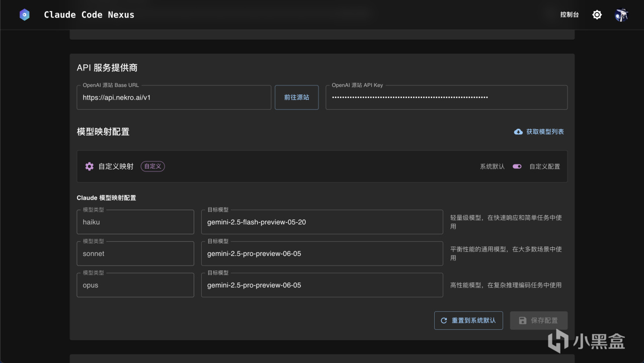Edit the sonnet target model field
Image resolution: width=644 pixels, height=363 pixels.
click(322, 253)
